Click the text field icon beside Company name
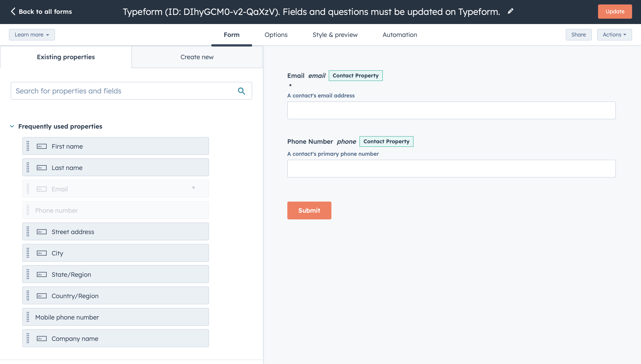This screenshot has width=641, height=364. tap(42, 338)
